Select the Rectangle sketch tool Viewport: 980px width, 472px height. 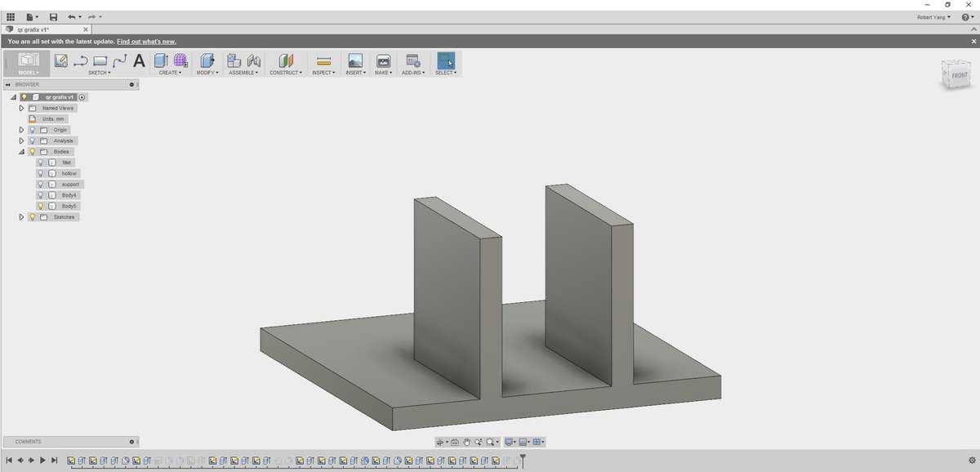(x=100, y=60)
